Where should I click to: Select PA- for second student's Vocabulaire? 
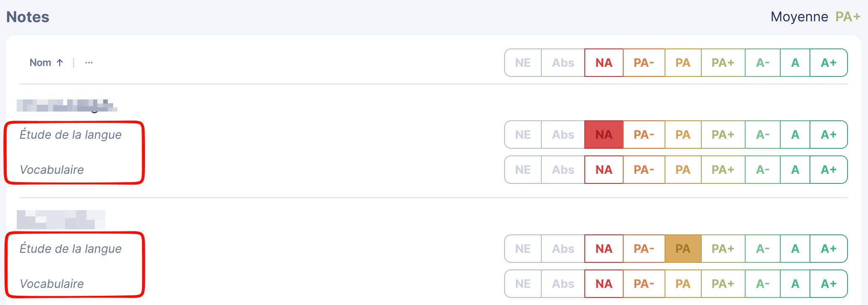coord(644,284)
